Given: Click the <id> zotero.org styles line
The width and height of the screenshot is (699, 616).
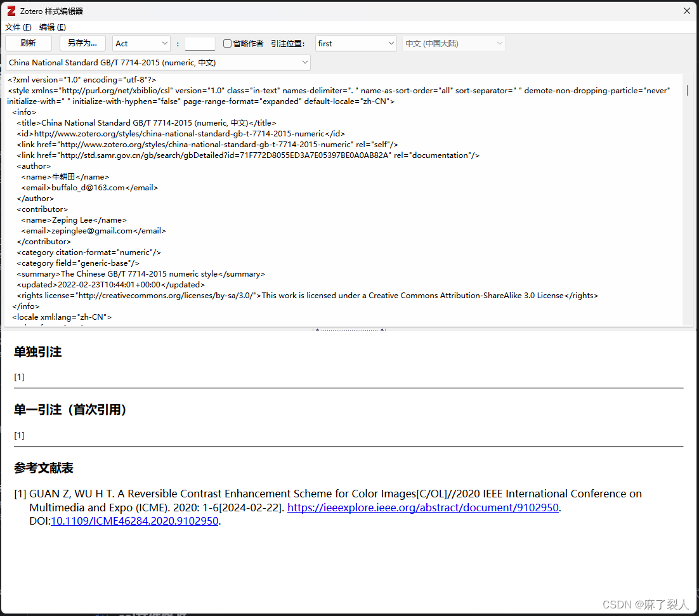Looking at the screenshot, I should pyautogui.click(x=181, y=134).
